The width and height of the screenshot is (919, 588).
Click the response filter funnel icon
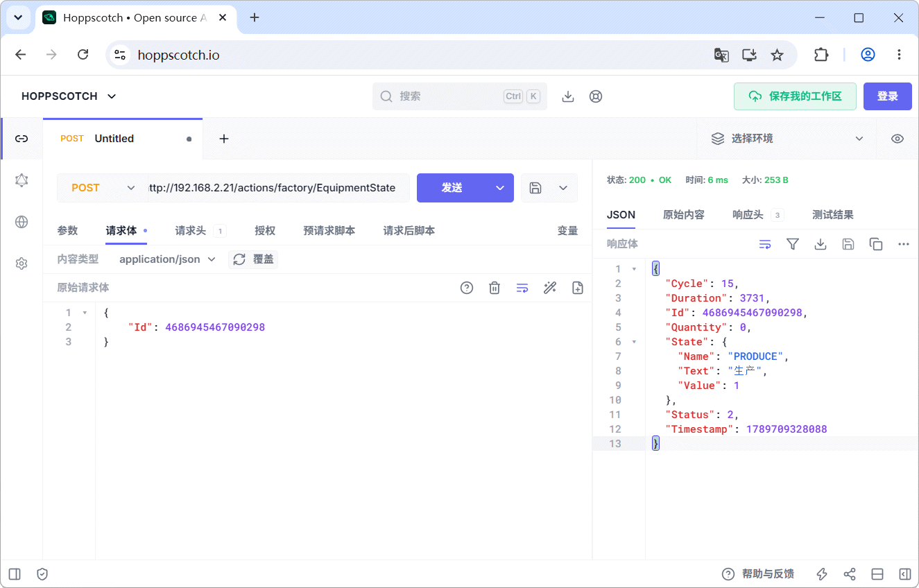click(x=793, y=244)
